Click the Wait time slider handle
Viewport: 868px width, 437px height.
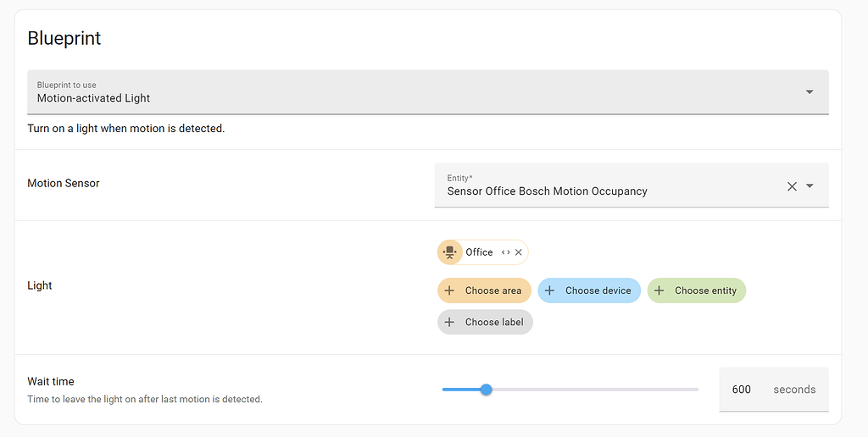pyautogui.click(x=486, y=390)
